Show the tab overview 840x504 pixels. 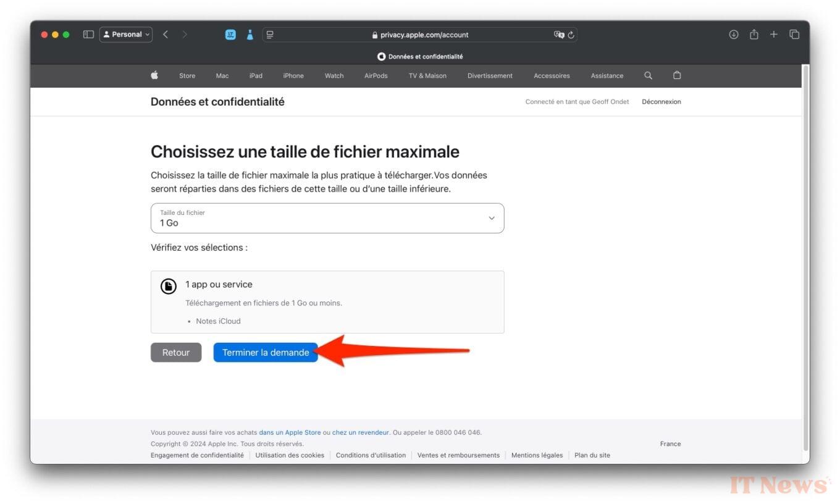point(794,35)
